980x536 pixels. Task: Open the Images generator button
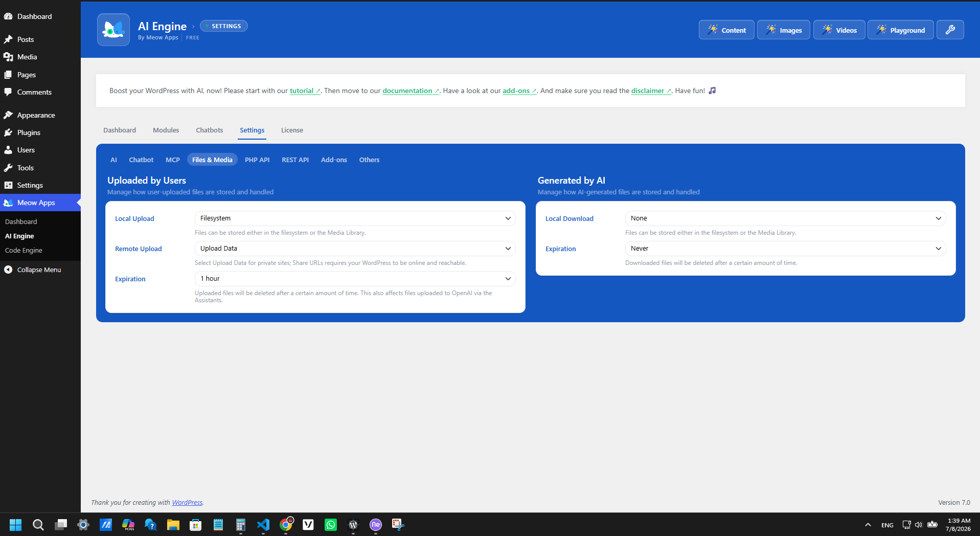784,30
